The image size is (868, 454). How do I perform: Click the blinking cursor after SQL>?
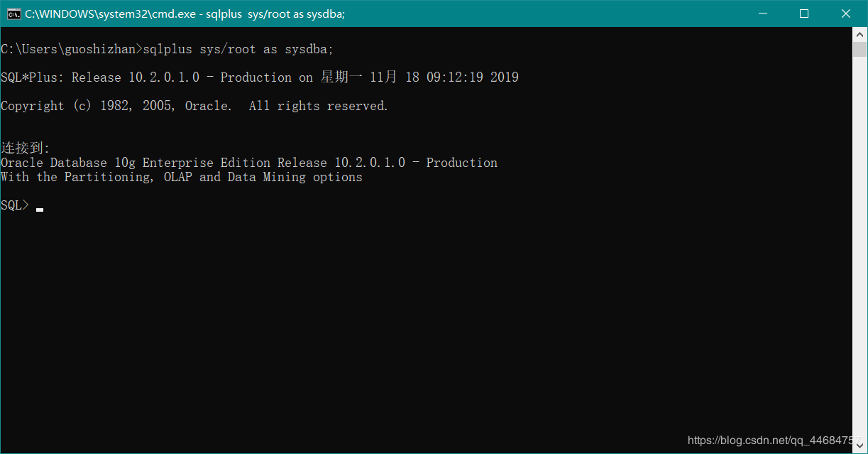40,209
